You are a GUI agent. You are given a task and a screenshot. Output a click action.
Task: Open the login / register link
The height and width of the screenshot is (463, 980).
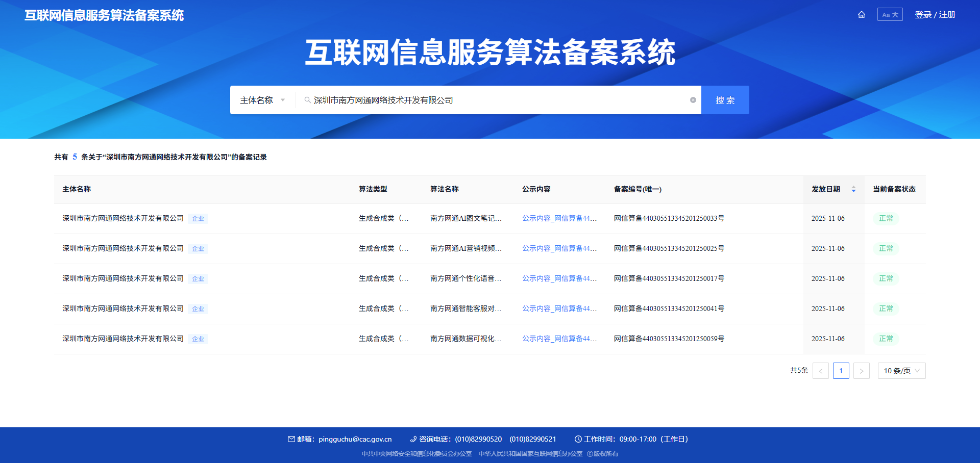pyautogui.click(x=935, y=15)
